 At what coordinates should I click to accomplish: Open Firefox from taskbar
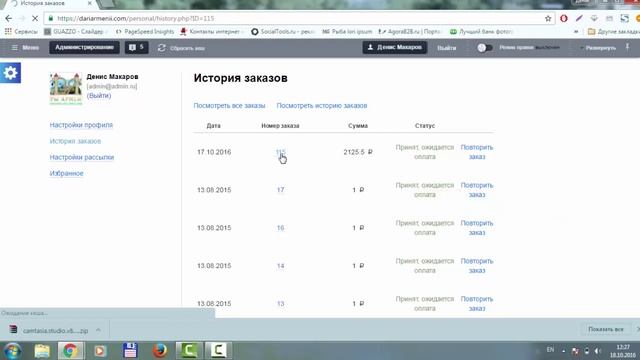(x=160, y=351)
